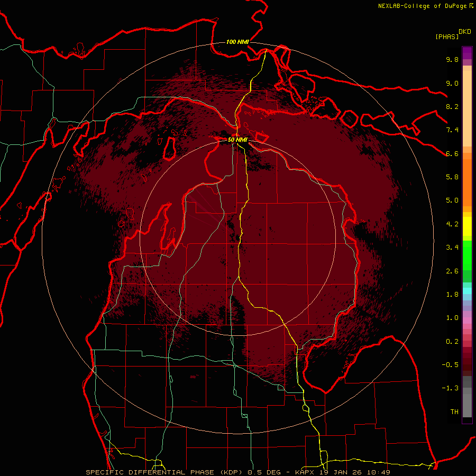The height and width of the screenshot is (476, 476).
Task: Click the 3.4 value on the legend
Action: click(452, 248)
